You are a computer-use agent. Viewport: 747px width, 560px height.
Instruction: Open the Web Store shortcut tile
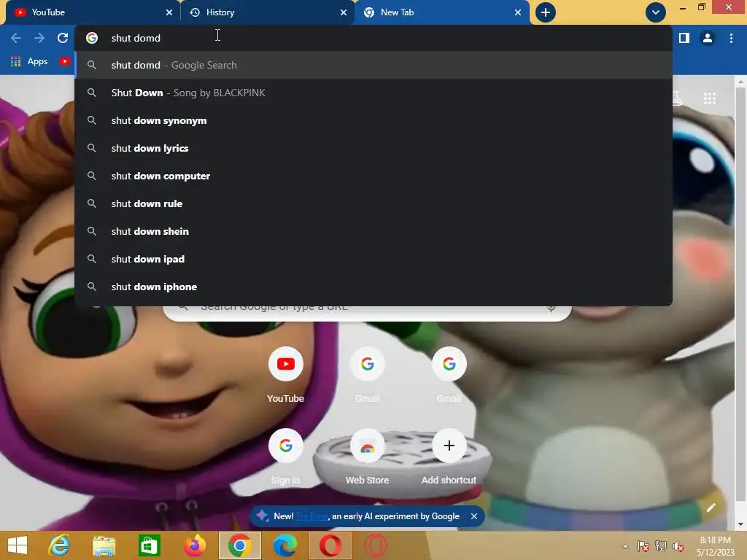(x=368, y=457)
